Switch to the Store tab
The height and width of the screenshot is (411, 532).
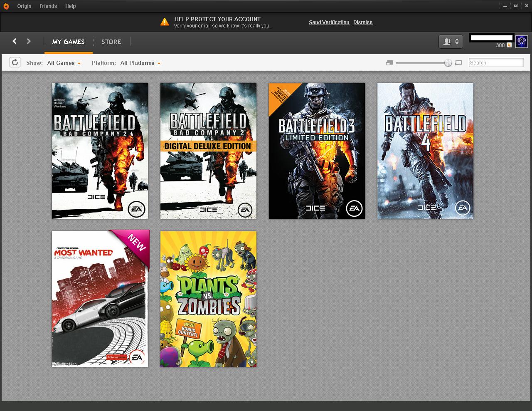(x=111, y=42)
